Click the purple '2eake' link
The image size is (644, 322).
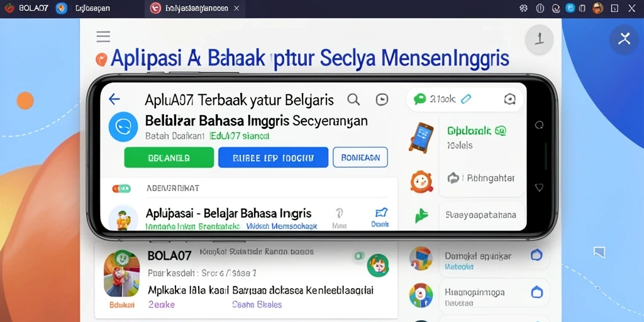161,305
